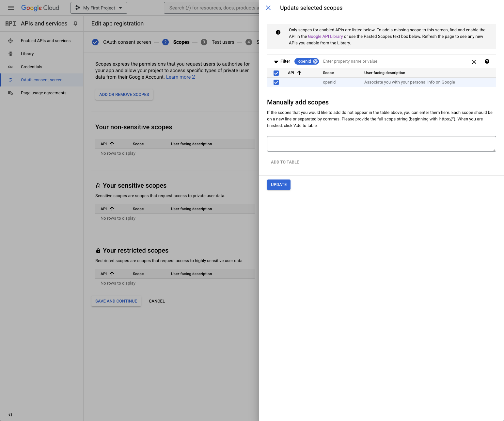Click the sensitive scopes lock icon
This screenshot has height=421, width=504.
pos(98,186)
